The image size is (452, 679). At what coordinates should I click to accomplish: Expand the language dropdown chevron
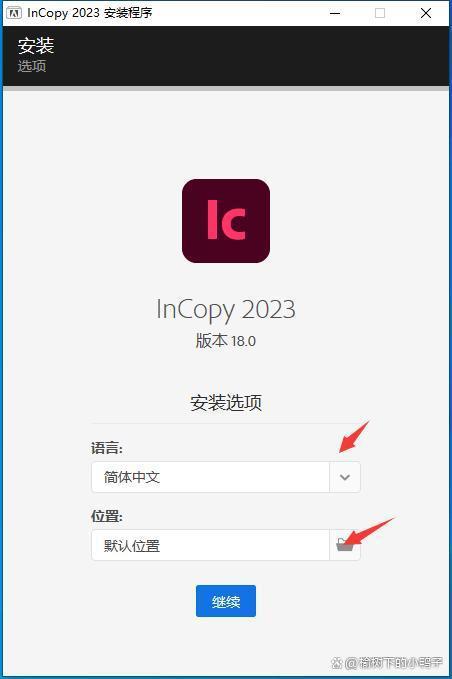click(x=345, y=477)
